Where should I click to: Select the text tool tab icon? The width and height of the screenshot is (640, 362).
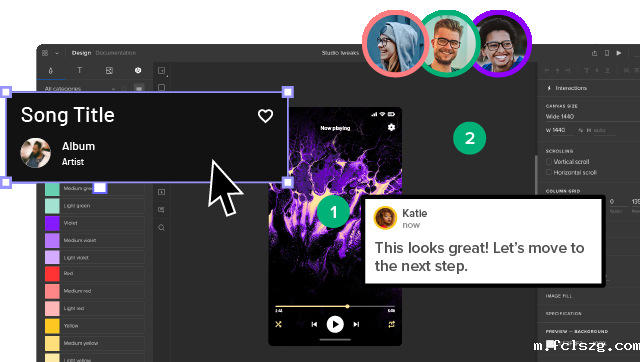point(80,70)
